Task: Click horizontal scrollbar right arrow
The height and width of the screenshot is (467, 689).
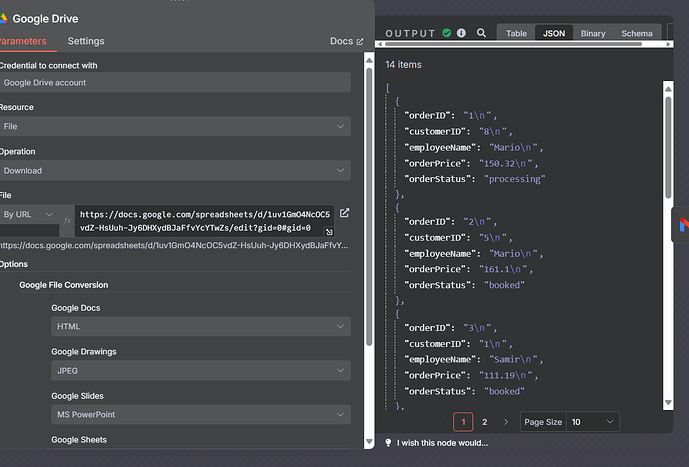Action: click(x=668, y=44)
